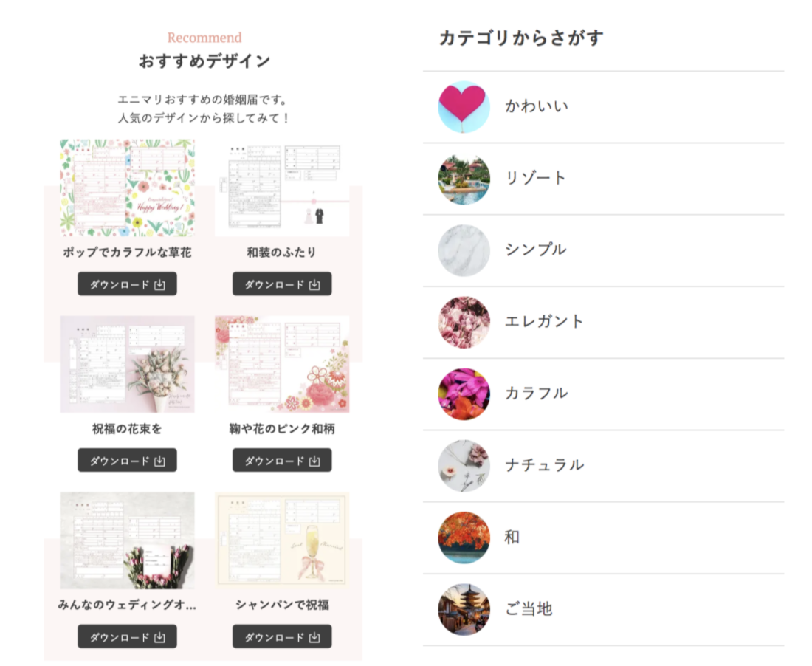Click the autumn leaves 和 category icon

tap(464, 538)
